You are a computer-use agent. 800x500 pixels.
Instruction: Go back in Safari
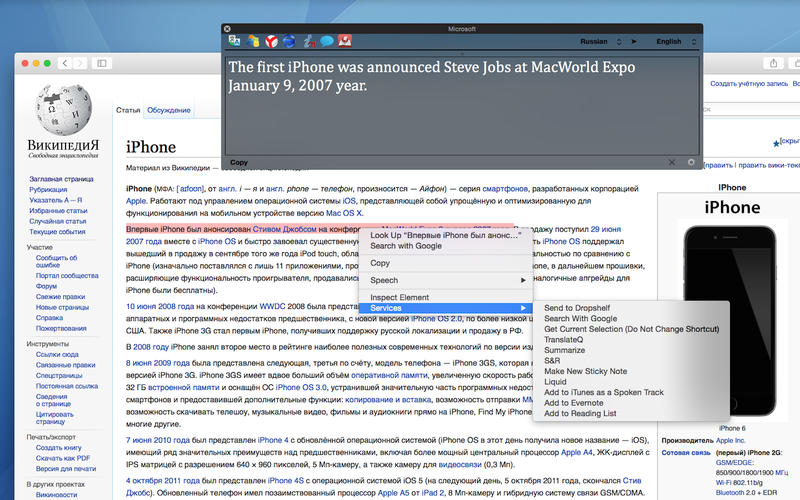[65, 63]
